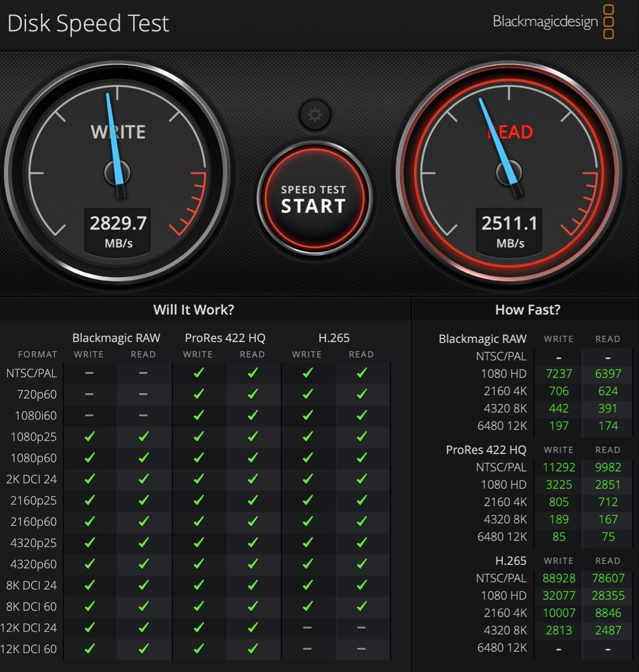Click the H.265 column header in Will It Work

pyautogui.click(x=334, y=338)
